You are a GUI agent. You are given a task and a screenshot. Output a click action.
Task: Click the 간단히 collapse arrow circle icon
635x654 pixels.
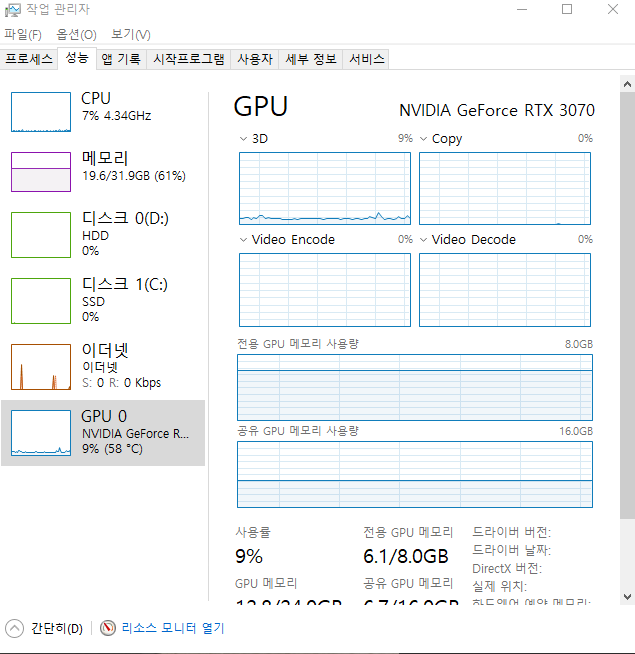click(x=15, y=628)
